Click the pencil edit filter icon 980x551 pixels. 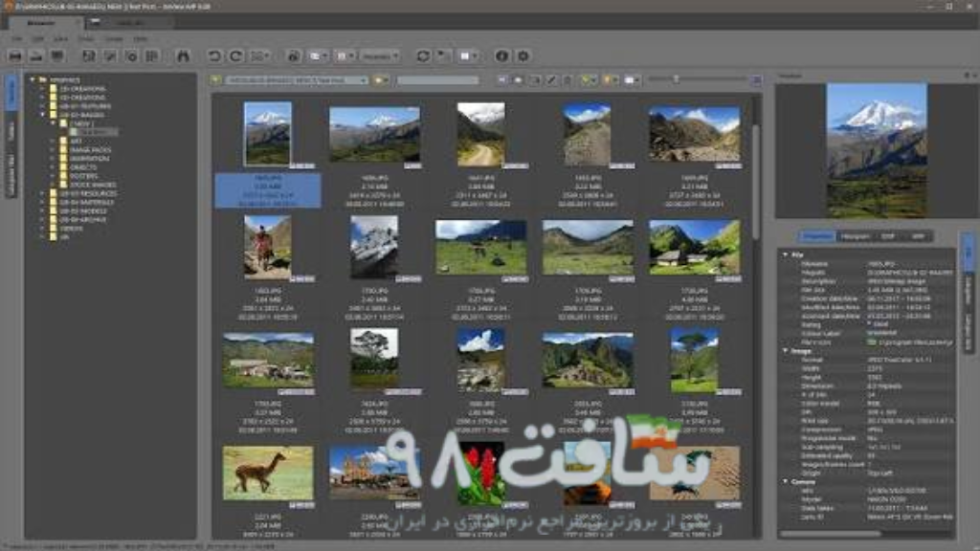point(551,80)
